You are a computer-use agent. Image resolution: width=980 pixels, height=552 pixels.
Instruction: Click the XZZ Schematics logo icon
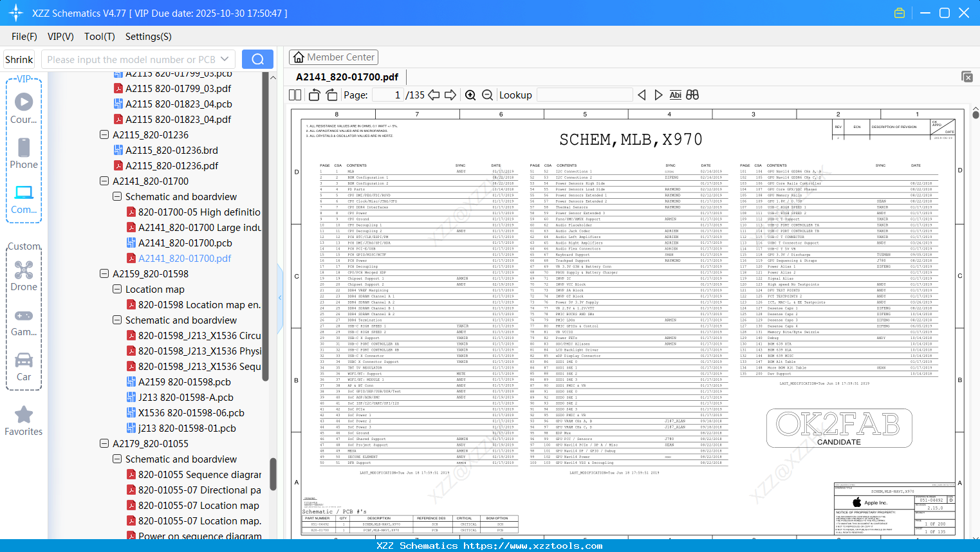pyautogui.click(x=16, y=13)
